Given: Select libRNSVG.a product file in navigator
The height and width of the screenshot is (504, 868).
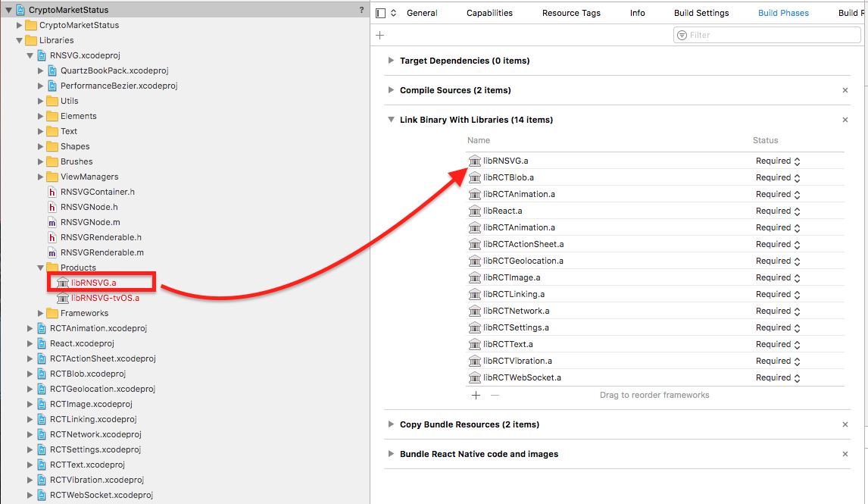Looking at the screenshot, I should coord(94,283).
